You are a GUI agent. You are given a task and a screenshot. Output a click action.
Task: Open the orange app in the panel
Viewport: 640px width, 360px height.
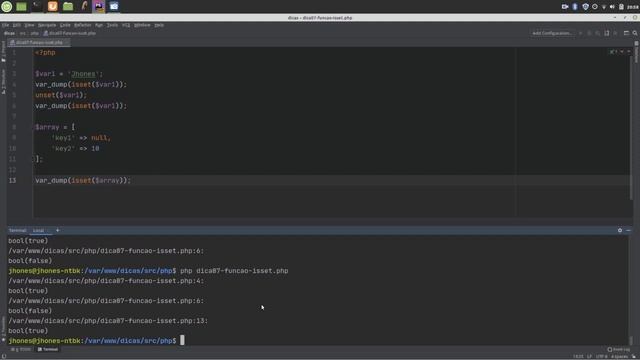pos(53,6)
